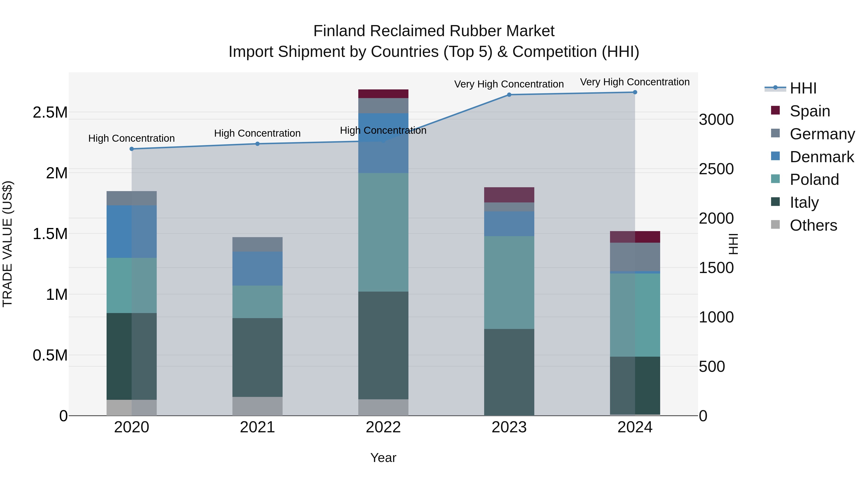
Task: Select the Germany bar segment for 2024
Action: (x=635, y=257)
